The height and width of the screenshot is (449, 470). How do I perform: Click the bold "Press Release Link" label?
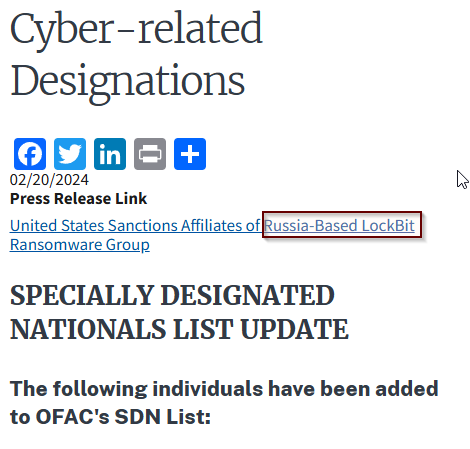[78, 199]
